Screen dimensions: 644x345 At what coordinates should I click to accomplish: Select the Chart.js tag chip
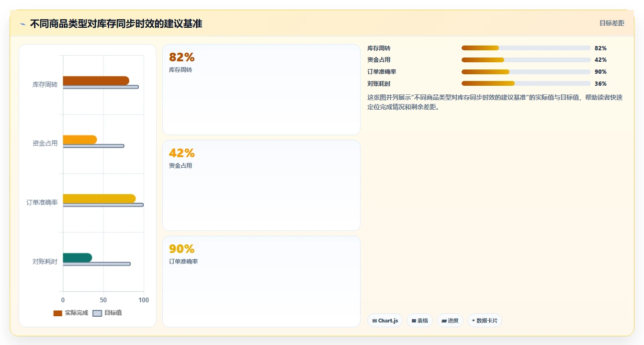385,321
